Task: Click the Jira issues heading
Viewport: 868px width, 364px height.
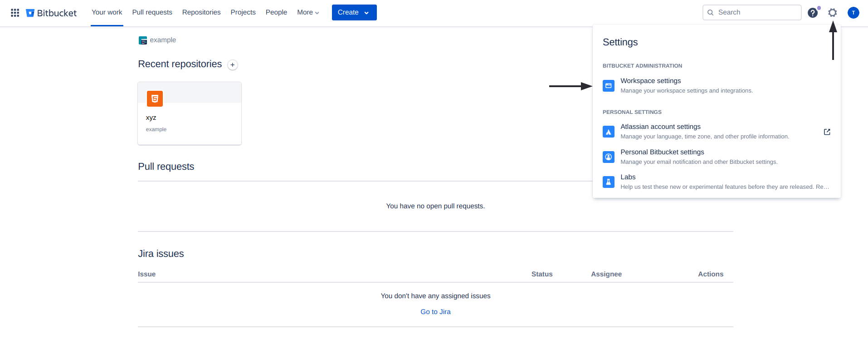Action: [161, 254]
